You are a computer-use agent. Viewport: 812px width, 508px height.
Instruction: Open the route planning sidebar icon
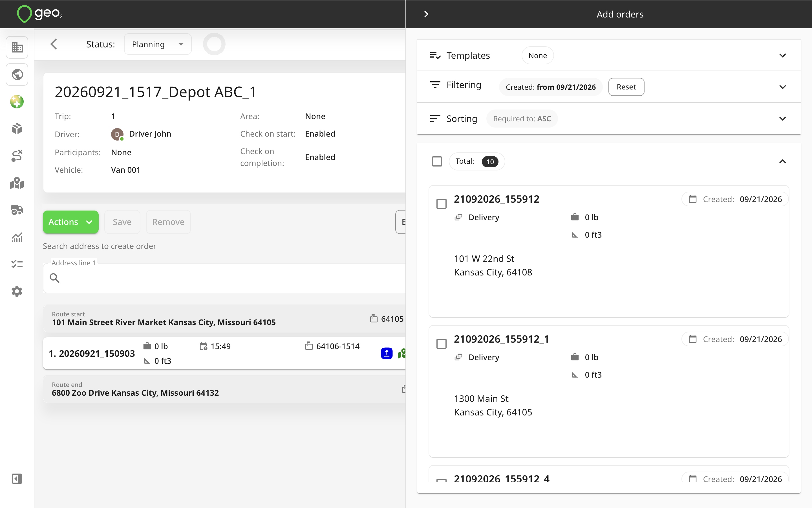[x=17, y=156]
